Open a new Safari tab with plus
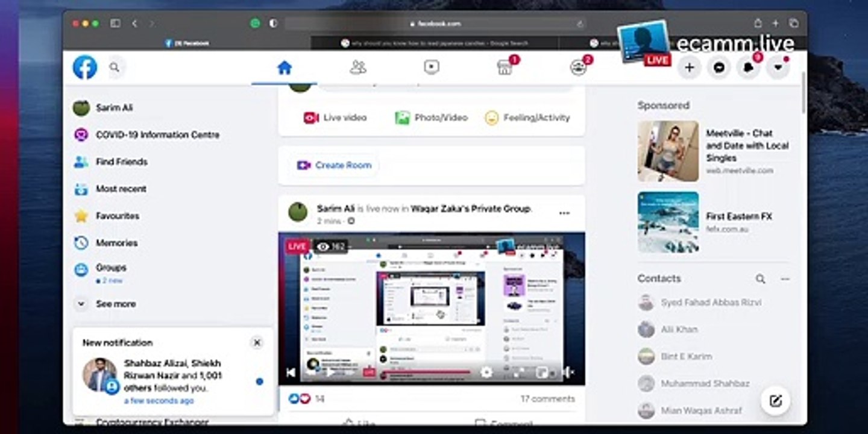The width and height of the screenshot is (868, 434). click(x=776, y=24)
